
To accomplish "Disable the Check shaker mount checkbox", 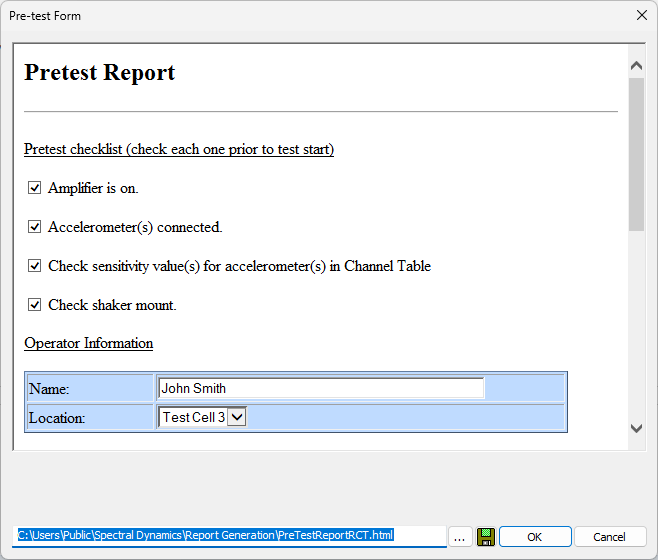I will 35,305.
